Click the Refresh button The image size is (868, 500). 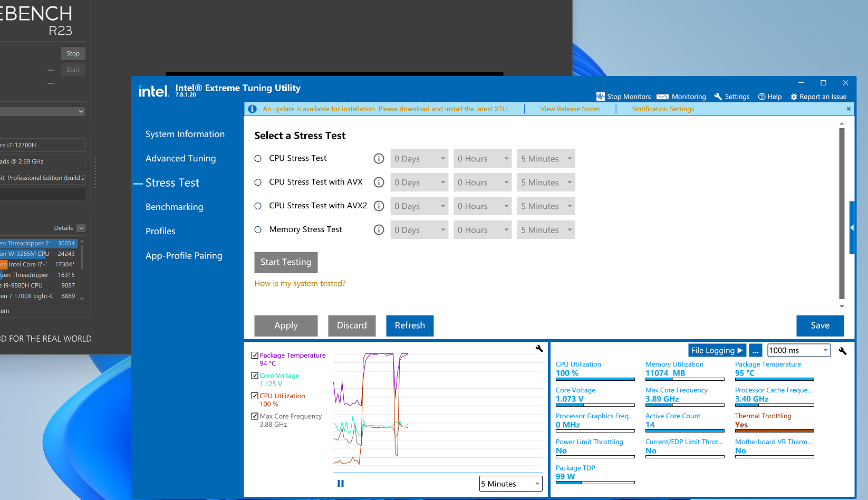tap(410, 325)
